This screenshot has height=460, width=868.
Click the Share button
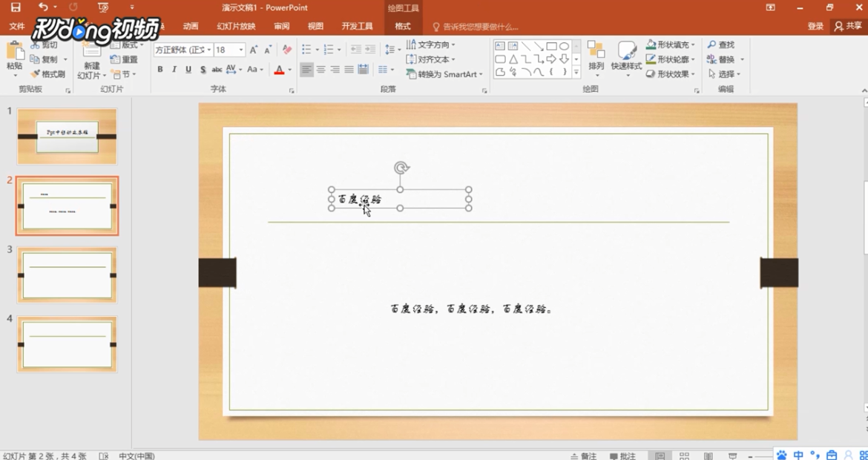click(x=849, y=26)
